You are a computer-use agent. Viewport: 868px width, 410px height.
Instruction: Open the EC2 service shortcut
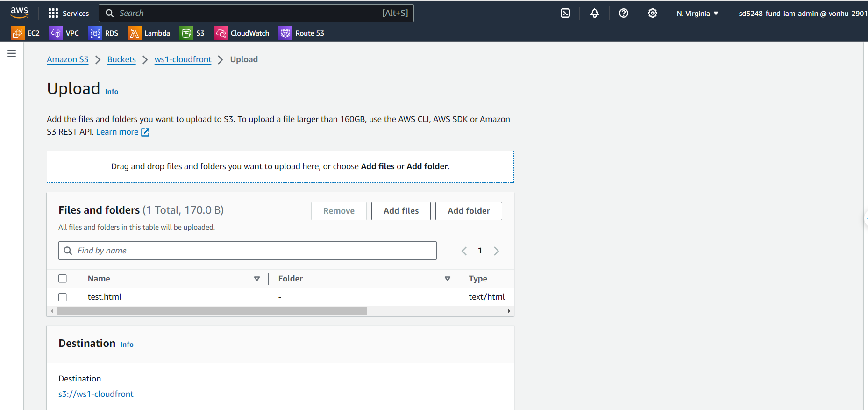pyautogui.click(x=26, y=33)
